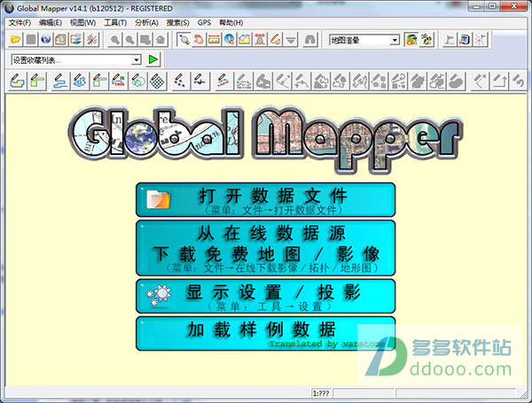Select the Measure ruler tool
This screenshot has width=532, height=403.
(214, 40)
